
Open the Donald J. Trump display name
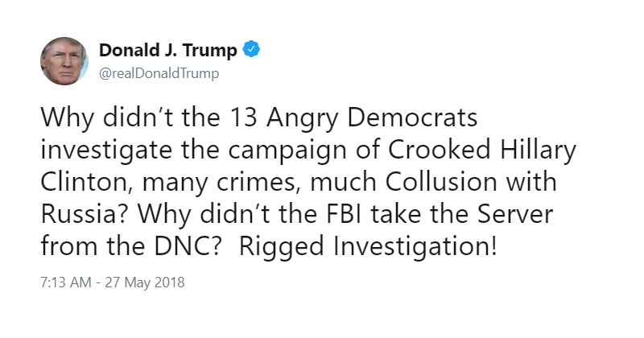pos(168,50)
